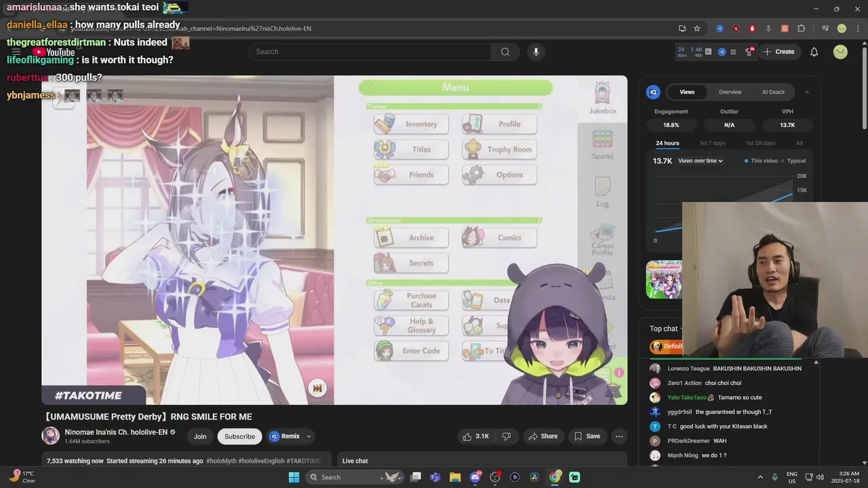The height and width of the screenshot is (488, 868).
Task: Open File Explorer from taskbar
Action: coord(455,477)
